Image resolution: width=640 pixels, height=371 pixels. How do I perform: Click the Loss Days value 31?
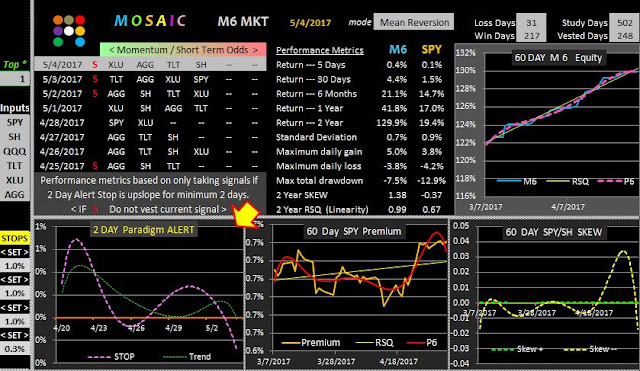(531, 23)
